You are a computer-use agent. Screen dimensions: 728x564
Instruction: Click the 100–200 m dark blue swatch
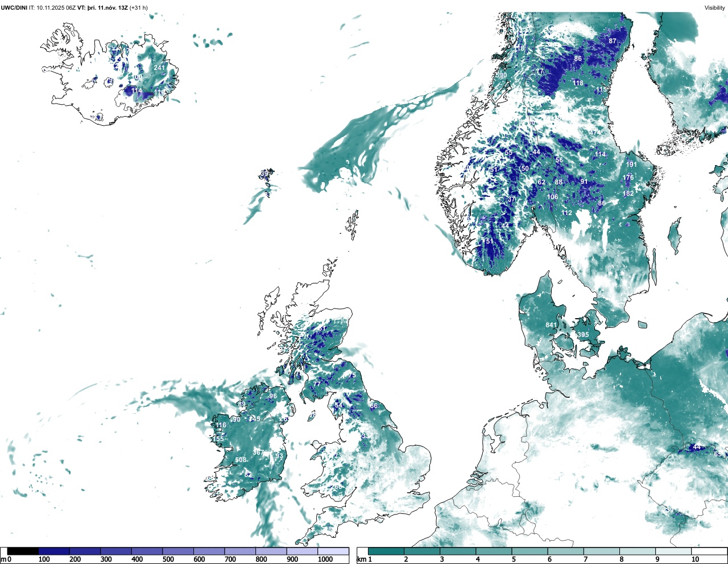[x=54, y=551]
